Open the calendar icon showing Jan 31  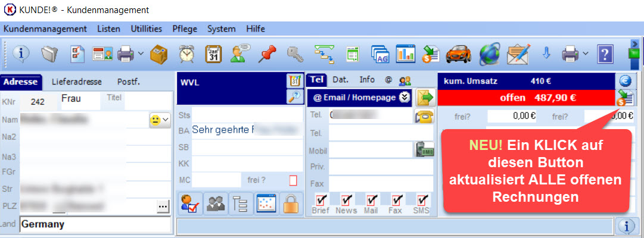(213, 54)
